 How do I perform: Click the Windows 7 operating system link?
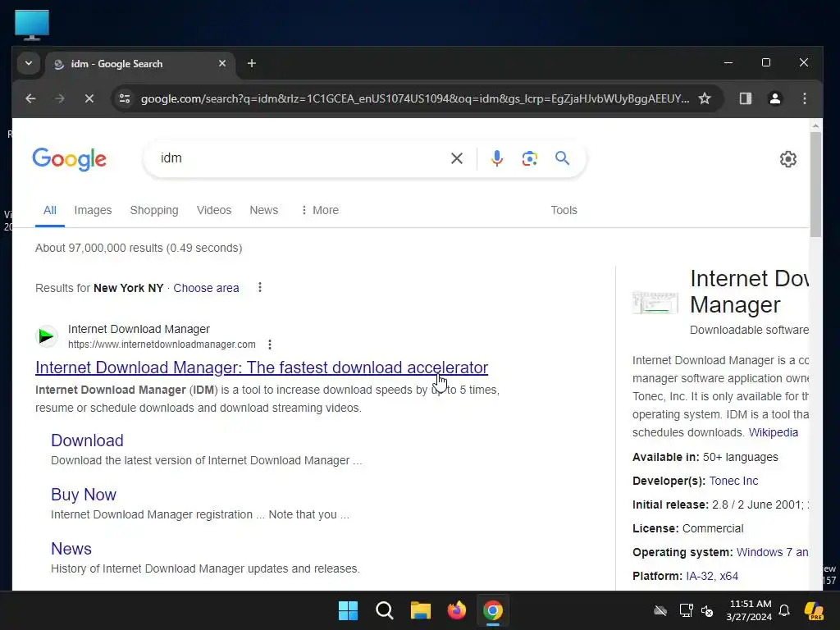[x=772, y=552]
